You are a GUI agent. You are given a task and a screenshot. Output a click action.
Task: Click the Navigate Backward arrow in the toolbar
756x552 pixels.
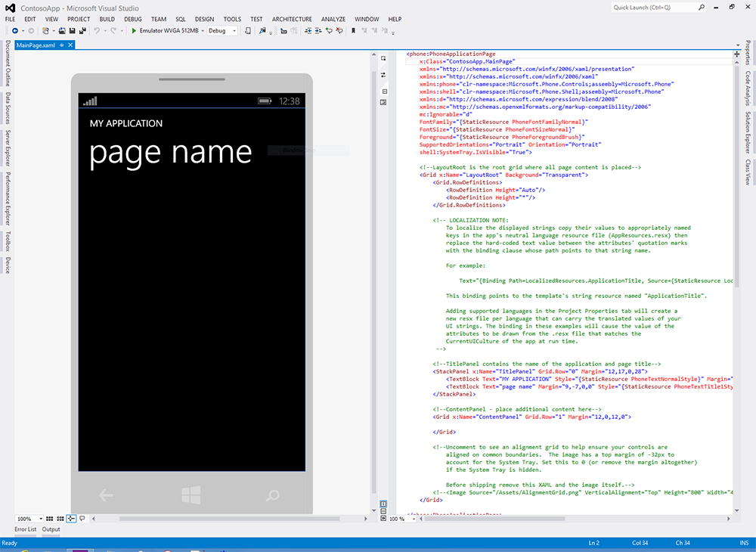point(15,31)
